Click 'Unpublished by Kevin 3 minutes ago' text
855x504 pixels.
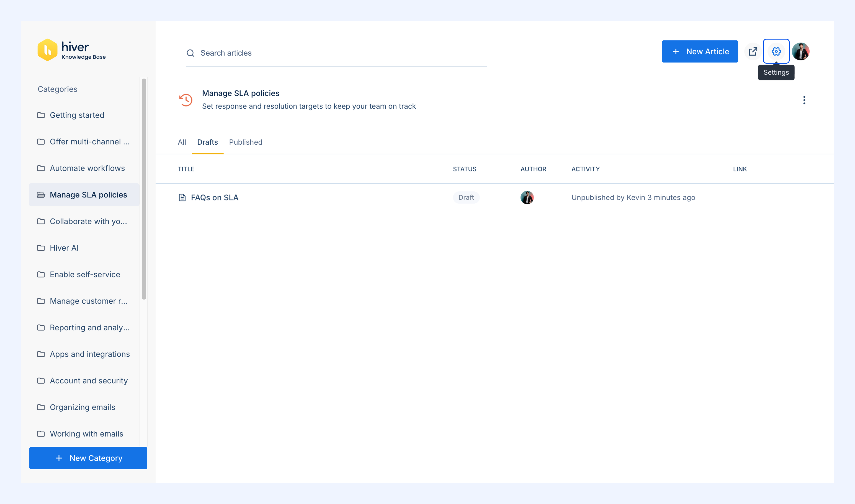coord(633,197)
